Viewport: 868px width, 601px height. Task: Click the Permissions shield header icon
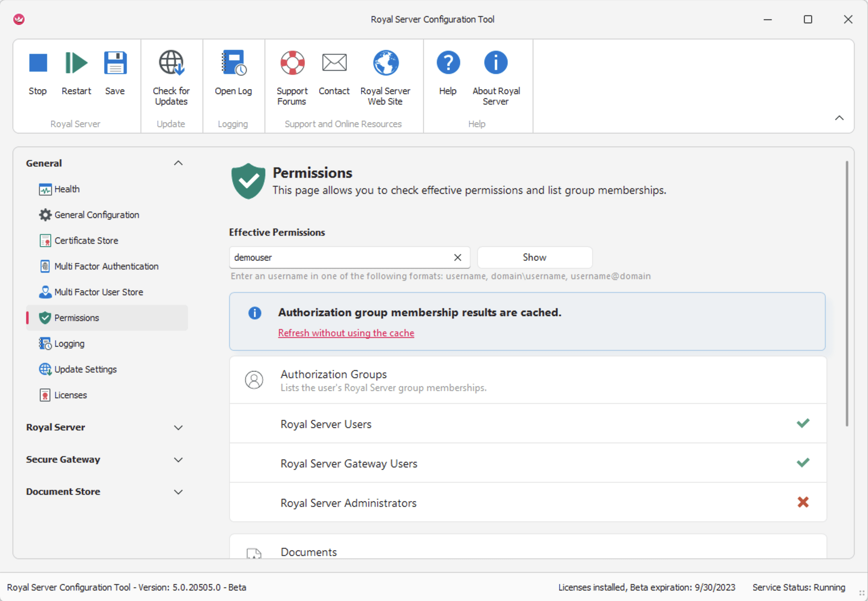248,181
